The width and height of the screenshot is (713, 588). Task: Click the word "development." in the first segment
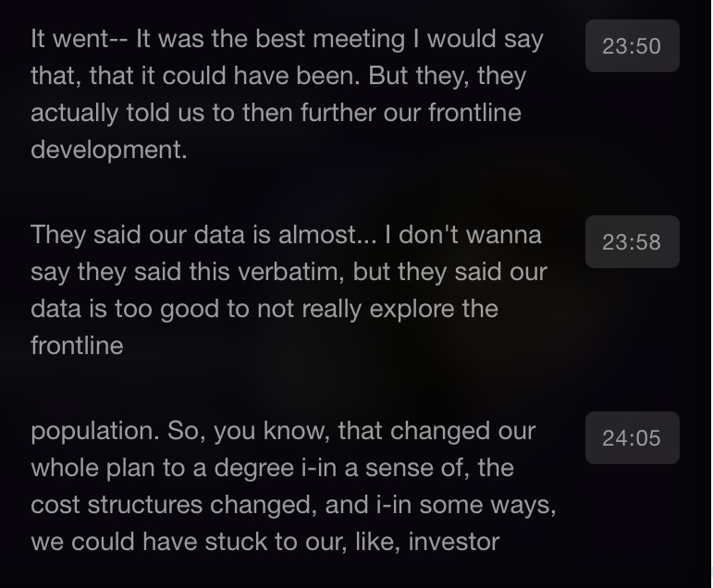tap(109, 150)
